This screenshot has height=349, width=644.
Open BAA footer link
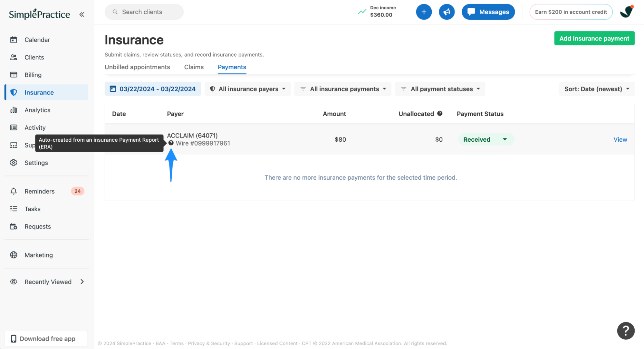point(160,344)
